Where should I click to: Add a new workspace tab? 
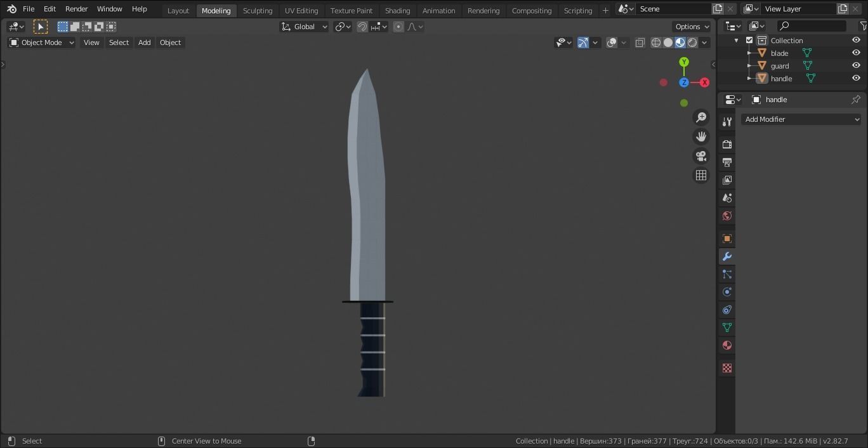coord(605,10)
